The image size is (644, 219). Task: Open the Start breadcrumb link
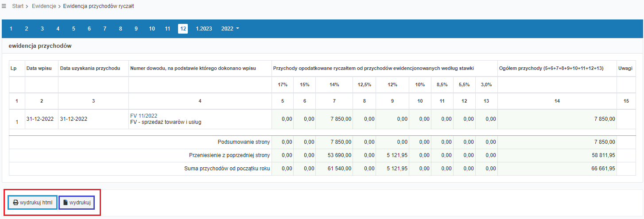[18, 6]
